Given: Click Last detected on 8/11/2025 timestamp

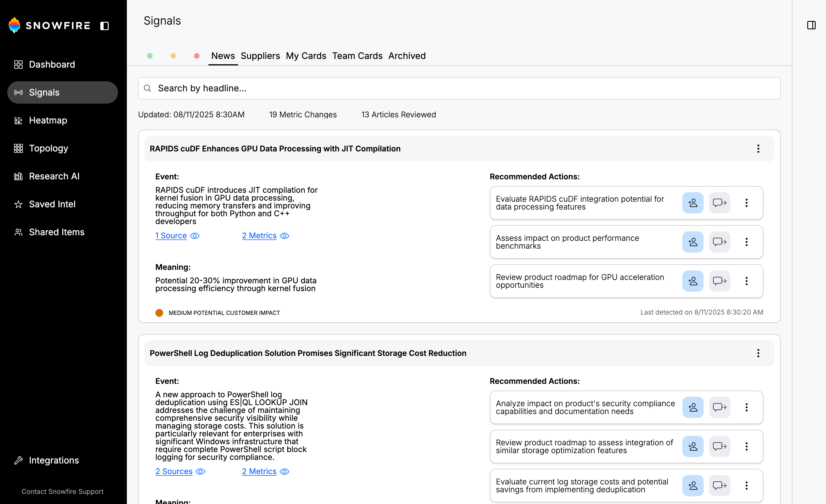Looking at the screenshot, I should tap(702, 312).
